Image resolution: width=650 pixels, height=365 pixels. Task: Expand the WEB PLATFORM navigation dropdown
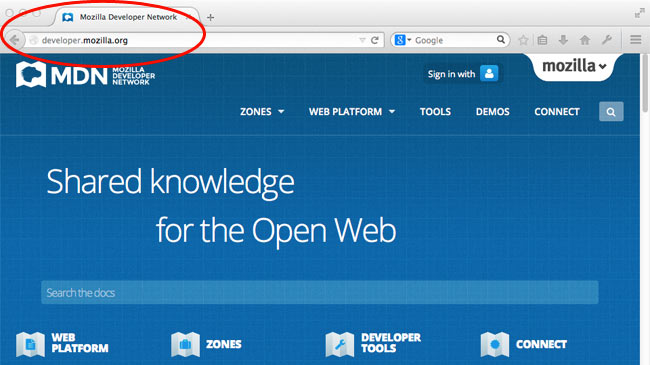[x=352, y=112]
